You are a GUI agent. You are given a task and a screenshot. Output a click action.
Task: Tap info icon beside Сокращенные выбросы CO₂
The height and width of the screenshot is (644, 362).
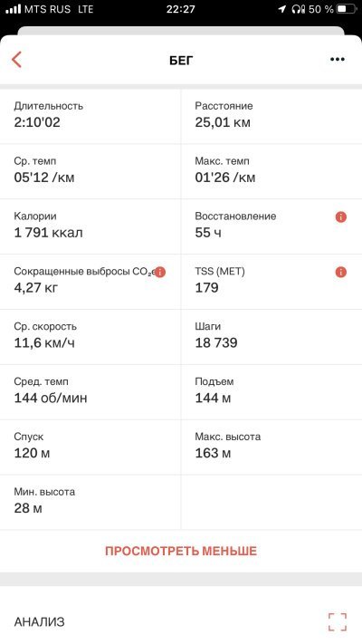click(159, 272)
